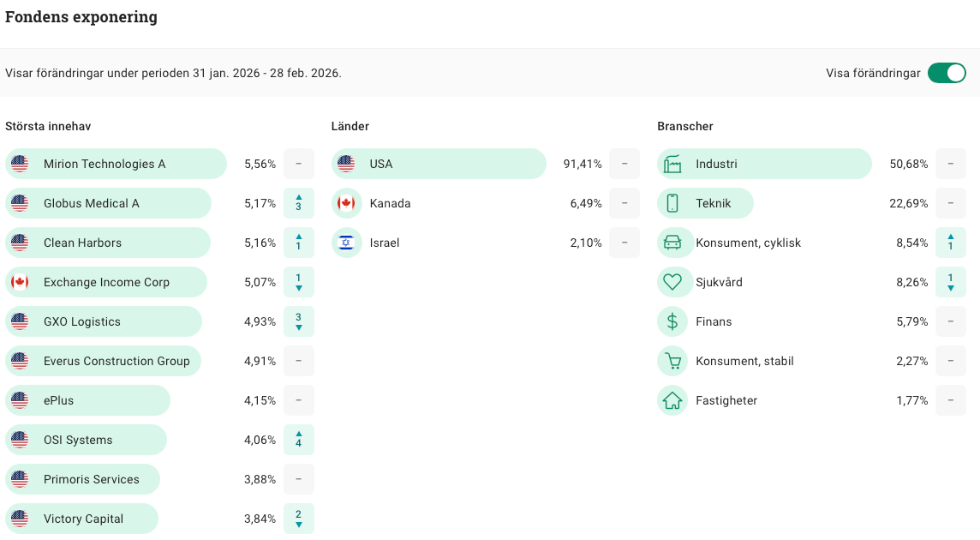The height and width of the screenshot is (540, 980).
Task: Click the up 3 change badge for Globus Medical A
Action: point(299,203)
